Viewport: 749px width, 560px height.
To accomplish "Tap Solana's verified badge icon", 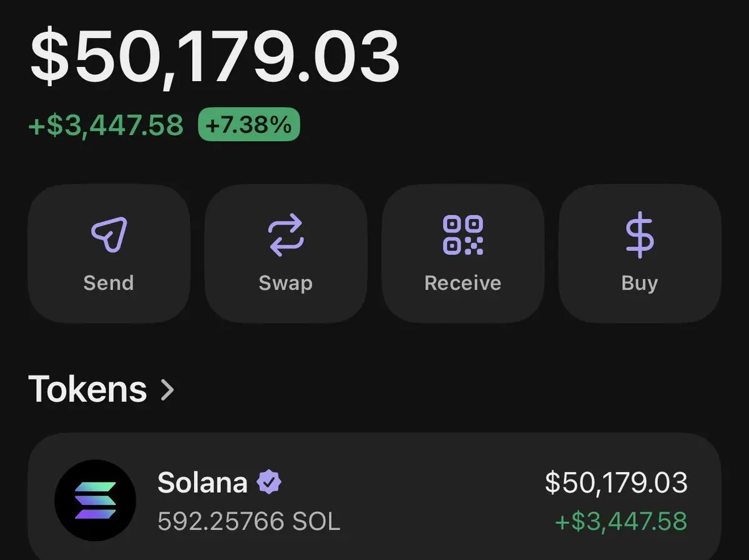I will point(269,482).
